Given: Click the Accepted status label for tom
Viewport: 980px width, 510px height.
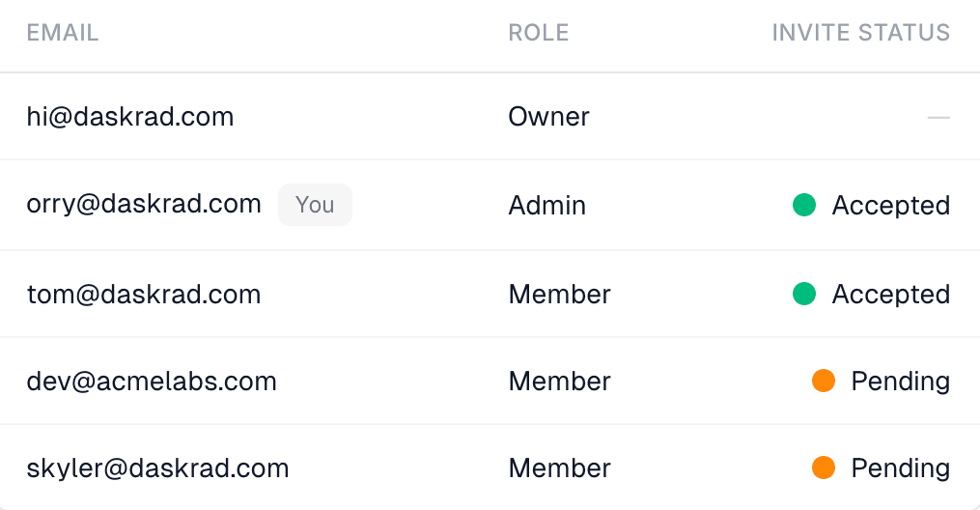Looking at the screenshot, I should coord(891,294).
